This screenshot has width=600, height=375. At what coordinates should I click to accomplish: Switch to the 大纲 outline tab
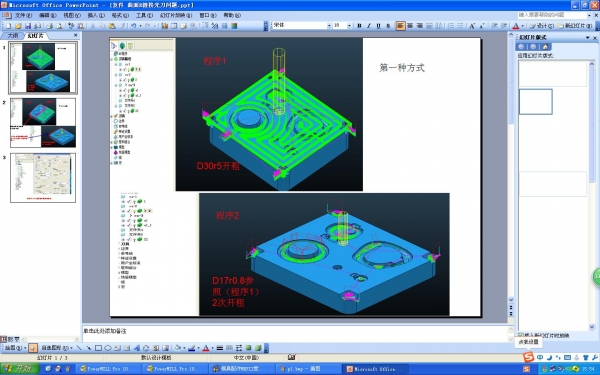(13, 35)
